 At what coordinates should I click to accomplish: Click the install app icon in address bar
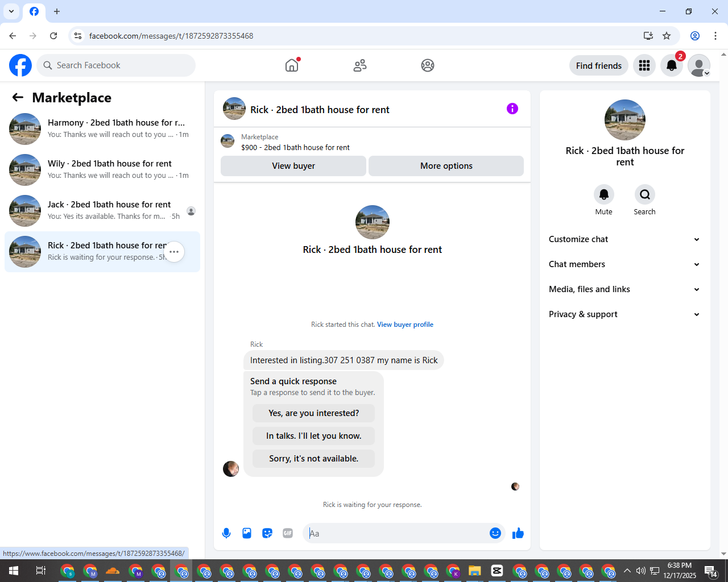pos(648,36)
